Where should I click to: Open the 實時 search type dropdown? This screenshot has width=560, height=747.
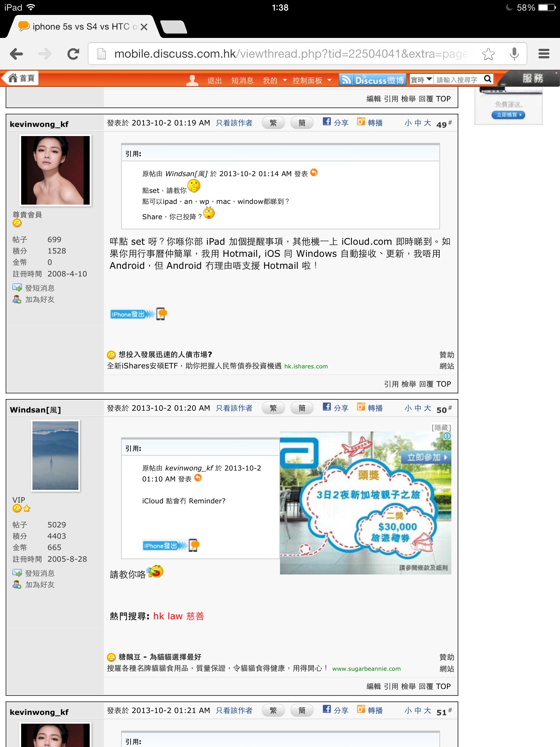pos(421,80)
